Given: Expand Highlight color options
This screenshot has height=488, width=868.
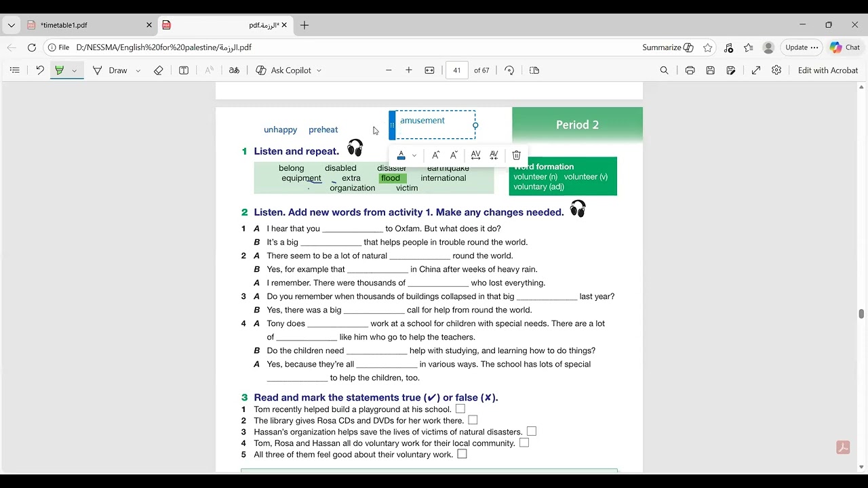Looking at the screenshot, I should (75, 70).
